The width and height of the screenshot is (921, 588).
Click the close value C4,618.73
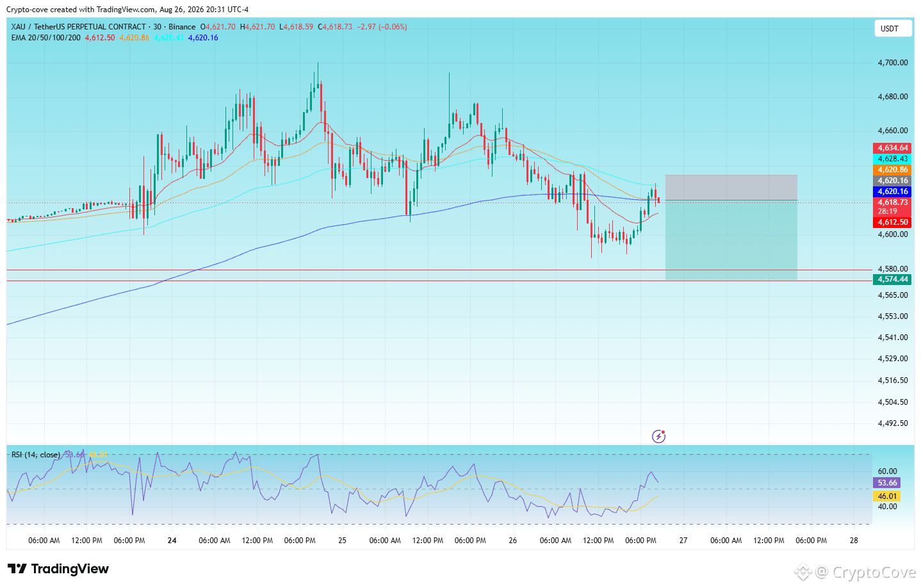click(x=335, y=27)
